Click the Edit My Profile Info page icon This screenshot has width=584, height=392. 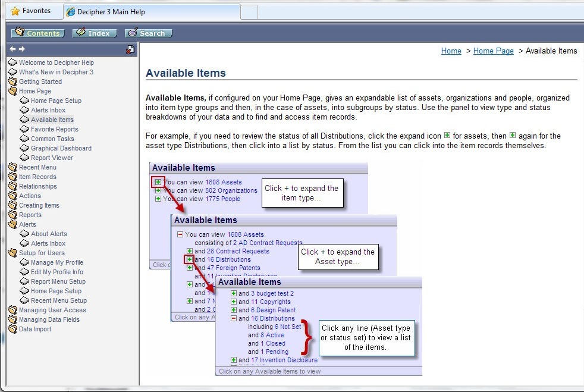coord(24,272)
